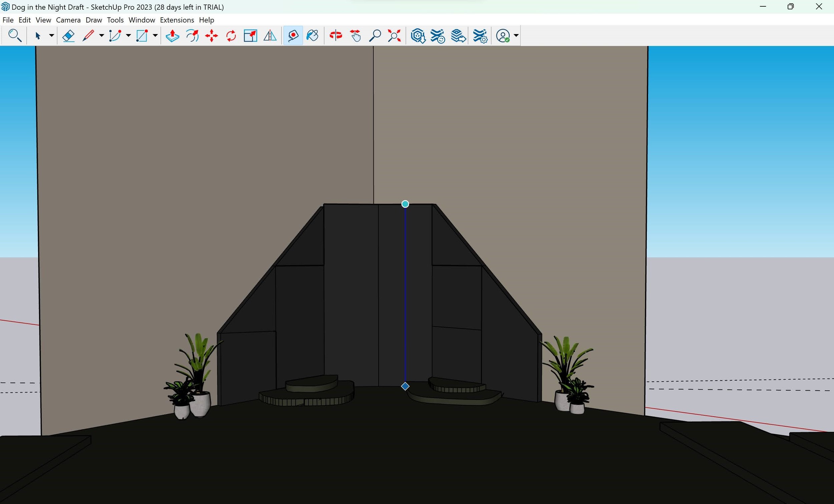Screen dimensions: 834x504
Task: Toggle the Flip tool
Action: tap(270, 35)
